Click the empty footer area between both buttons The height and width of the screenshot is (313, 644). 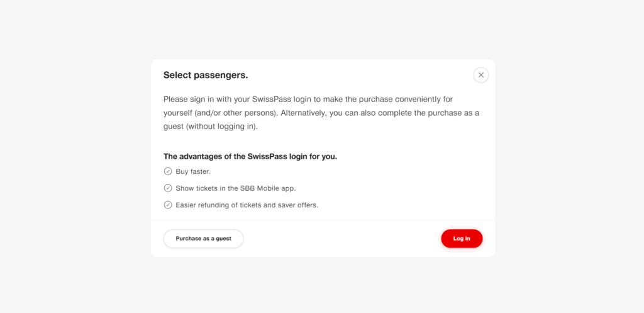coord(340,239)
